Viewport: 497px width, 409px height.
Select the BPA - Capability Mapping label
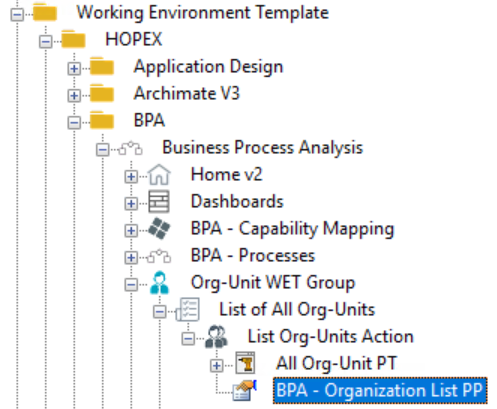click(292, 229)
